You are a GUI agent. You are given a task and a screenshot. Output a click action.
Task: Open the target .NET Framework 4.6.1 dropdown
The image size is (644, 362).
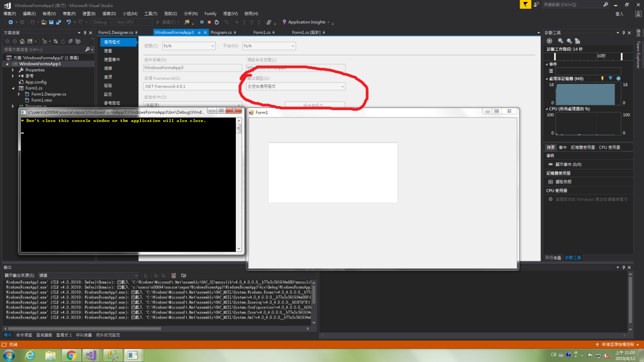tap(192, 87)
